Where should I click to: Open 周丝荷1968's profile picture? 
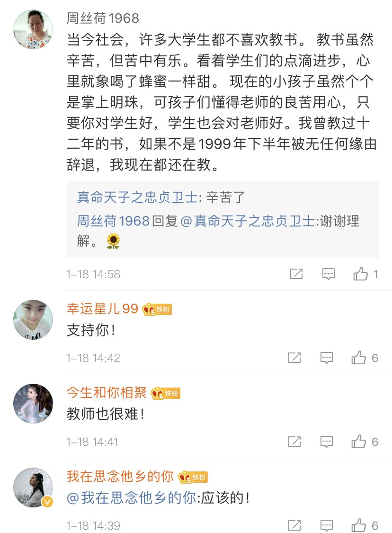(x=33, y=29)
